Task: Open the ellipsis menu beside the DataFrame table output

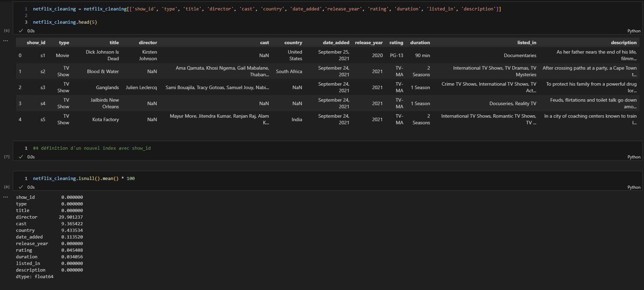Action: pyautogui.click(x=6, y=41)
